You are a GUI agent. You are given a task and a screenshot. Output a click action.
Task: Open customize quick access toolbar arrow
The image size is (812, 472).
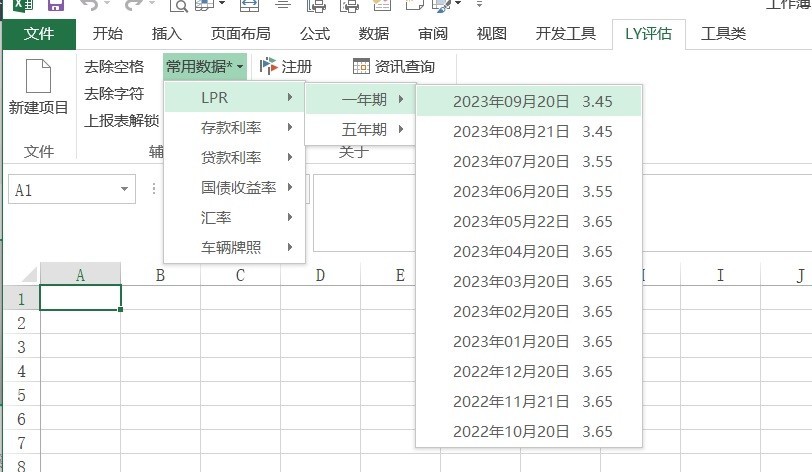480,4
